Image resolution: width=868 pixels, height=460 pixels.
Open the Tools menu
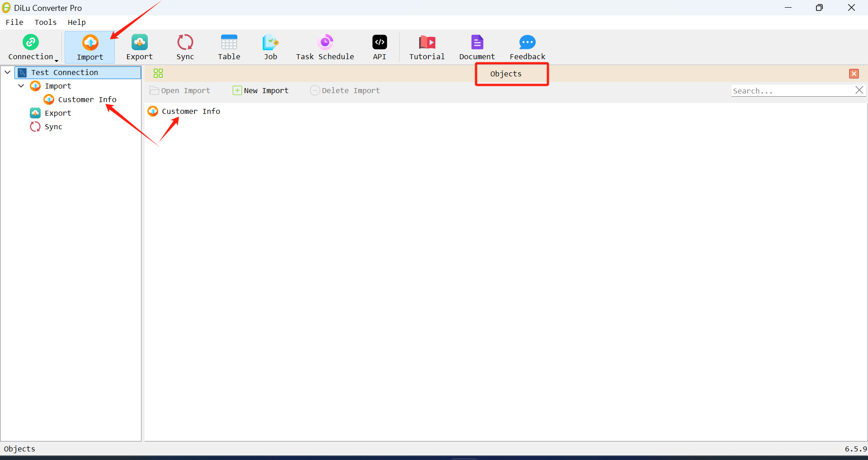[46, 22]
